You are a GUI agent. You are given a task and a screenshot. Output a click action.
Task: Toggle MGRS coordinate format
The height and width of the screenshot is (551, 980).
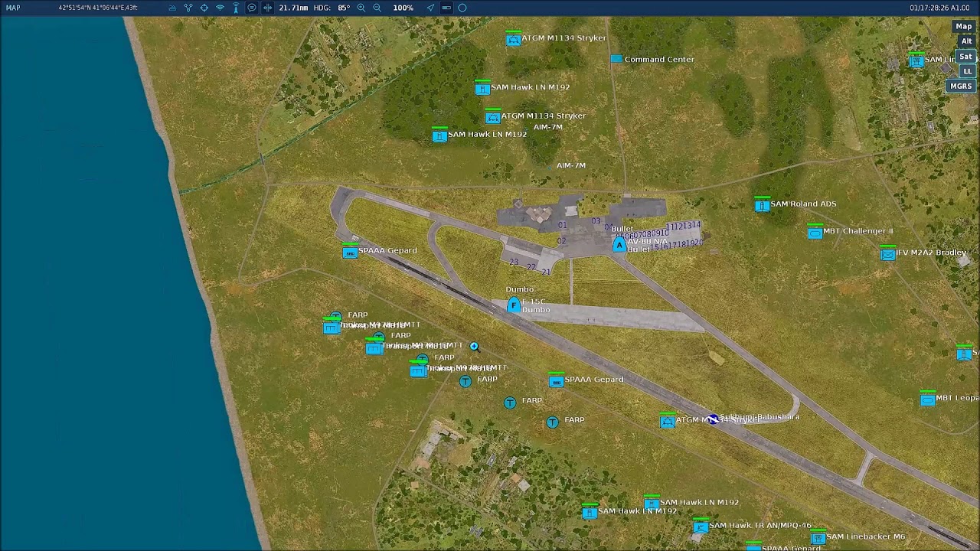click(x=961, y=86)
